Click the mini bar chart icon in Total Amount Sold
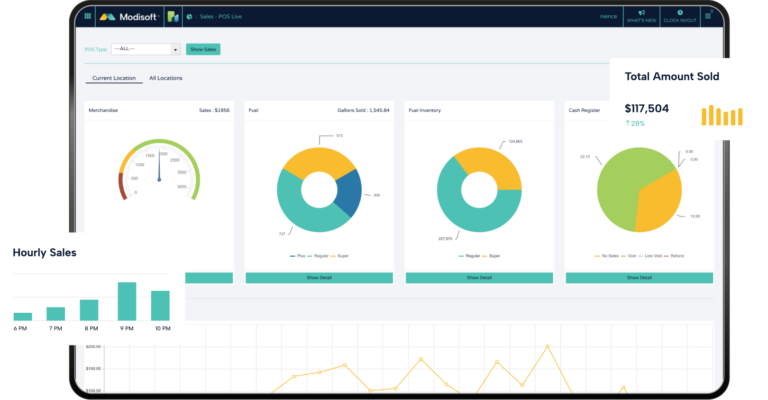768x400 pixels. [721, 116]
